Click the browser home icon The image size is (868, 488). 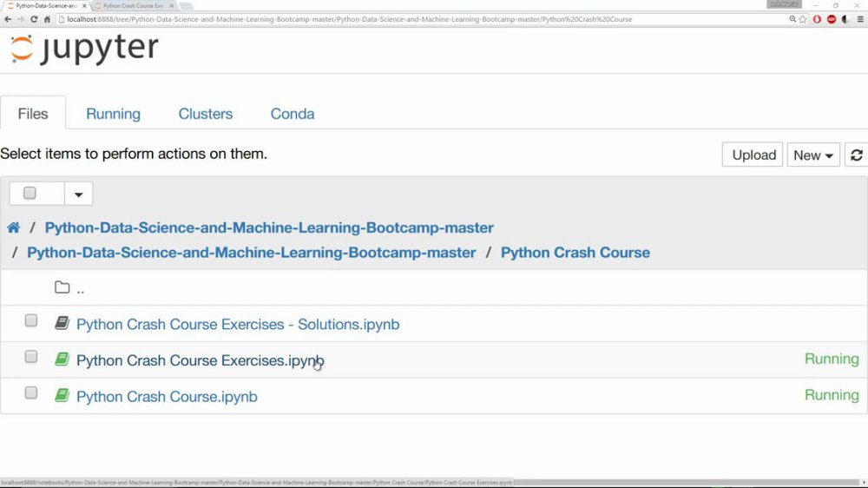tap(47, 19)
